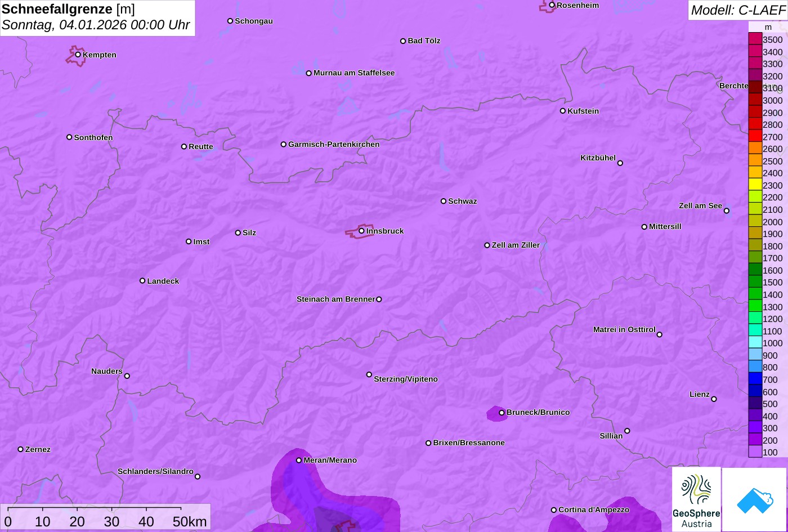Image resolution: width=788 pixels, height=532 pixels.
Task: Click the Kempten city marker
Action: click(x=78, y=55)
